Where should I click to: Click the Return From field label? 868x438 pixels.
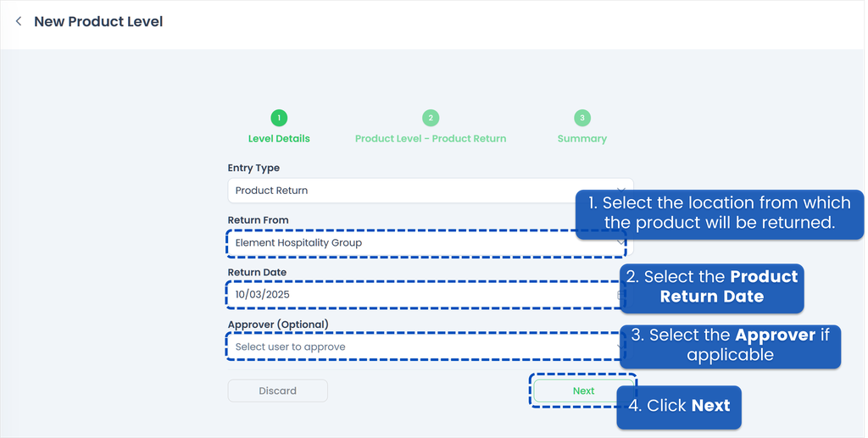click(258, 220)
